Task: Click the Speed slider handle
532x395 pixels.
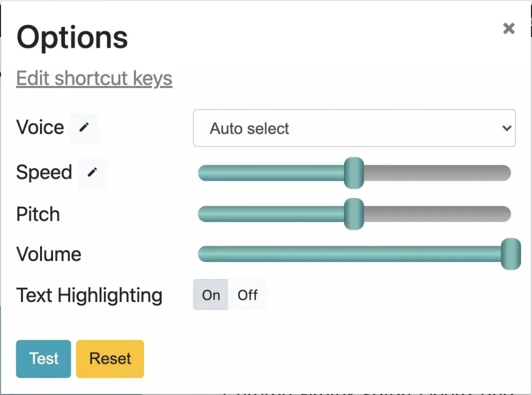Action: tap(354, 173)
